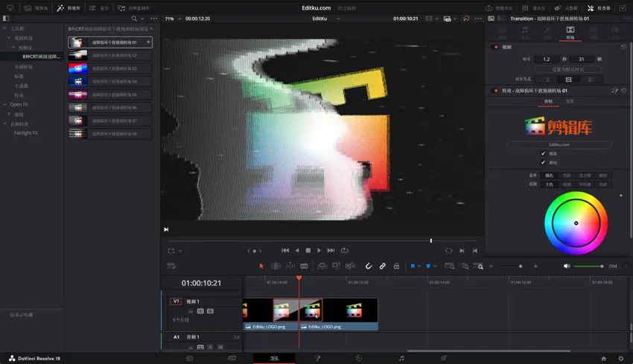The image size is (633, 364).
Task: Toggle the loop playback button
Action: (x=344, y=251)
